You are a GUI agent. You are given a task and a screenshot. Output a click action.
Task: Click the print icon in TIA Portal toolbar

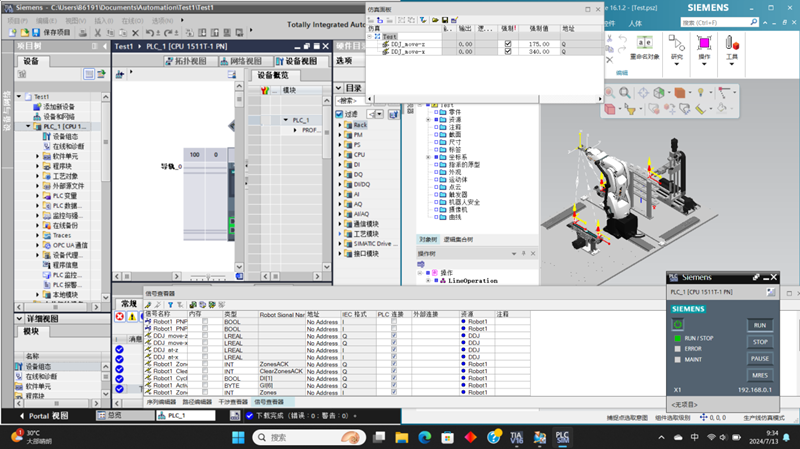click(x=83, y=33)
